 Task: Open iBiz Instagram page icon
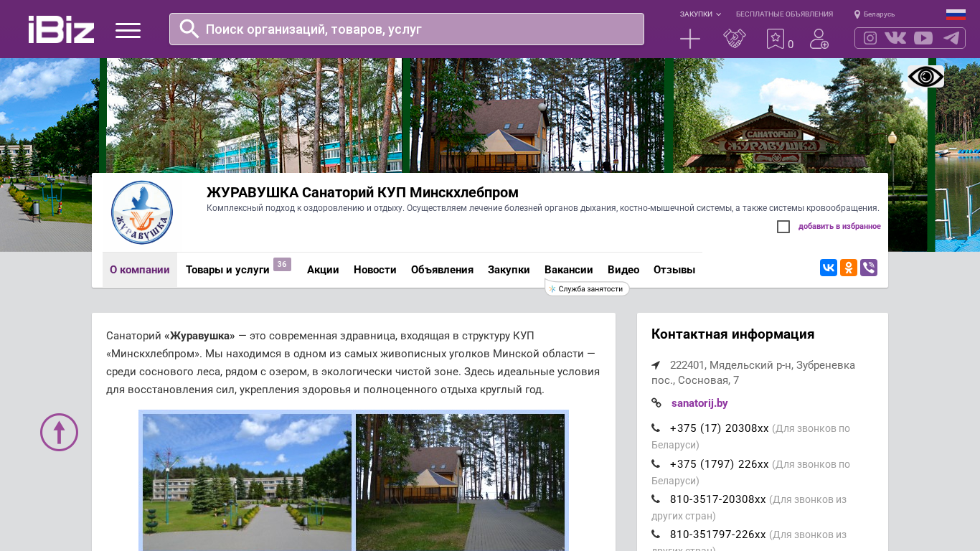(870, 38)
